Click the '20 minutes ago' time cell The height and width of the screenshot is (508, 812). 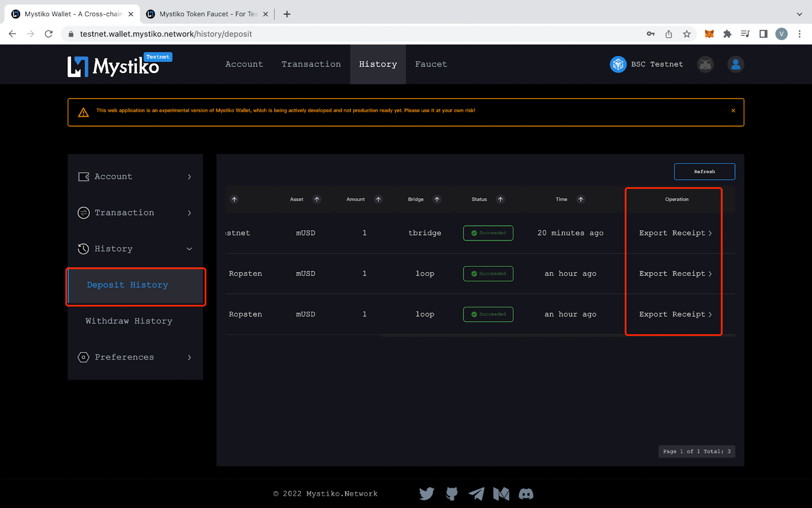(570, 233)
